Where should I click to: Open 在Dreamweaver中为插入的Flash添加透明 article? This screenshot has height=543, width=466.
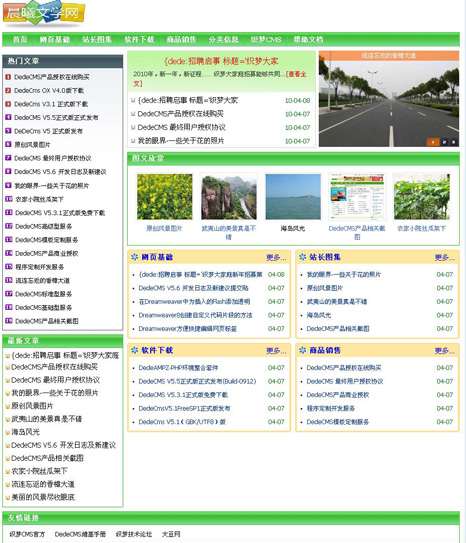point(194,302)
